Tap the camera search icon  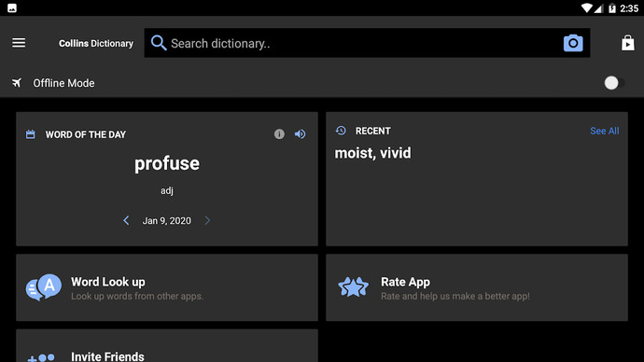click(573, 43)
